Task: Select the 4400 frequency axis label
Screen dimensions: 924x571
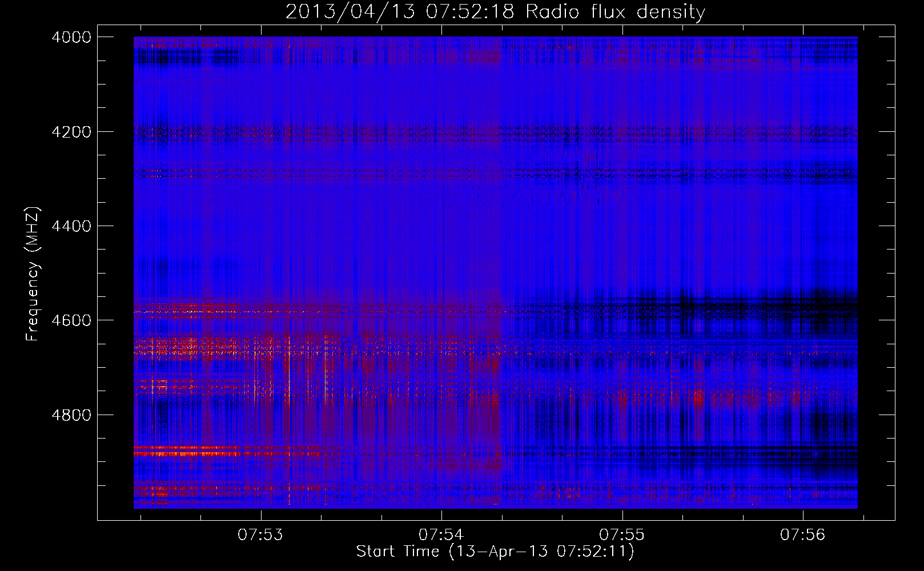Action: tap(71, 226)
